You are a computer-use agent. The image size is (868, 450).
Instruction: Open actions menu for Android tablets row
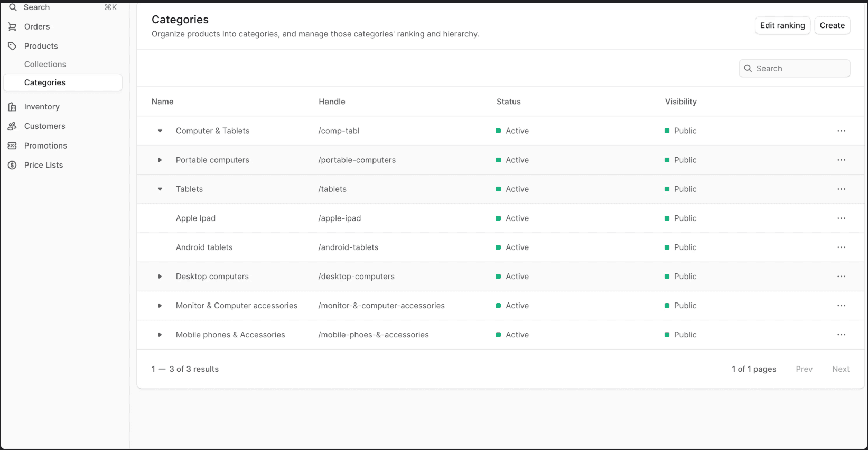point(842,247)
